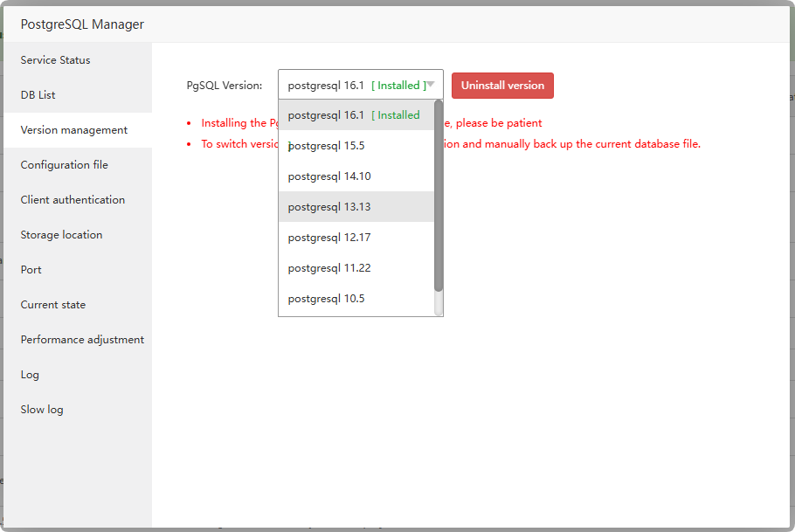
Task: Click the version list scrollbar thumb
Action: pyautogui.click(x=439, y=196)
